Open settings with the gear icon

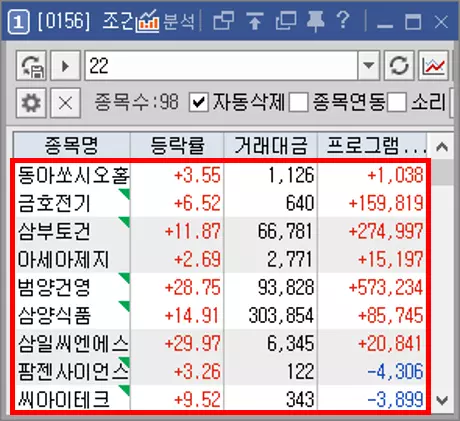31,103
